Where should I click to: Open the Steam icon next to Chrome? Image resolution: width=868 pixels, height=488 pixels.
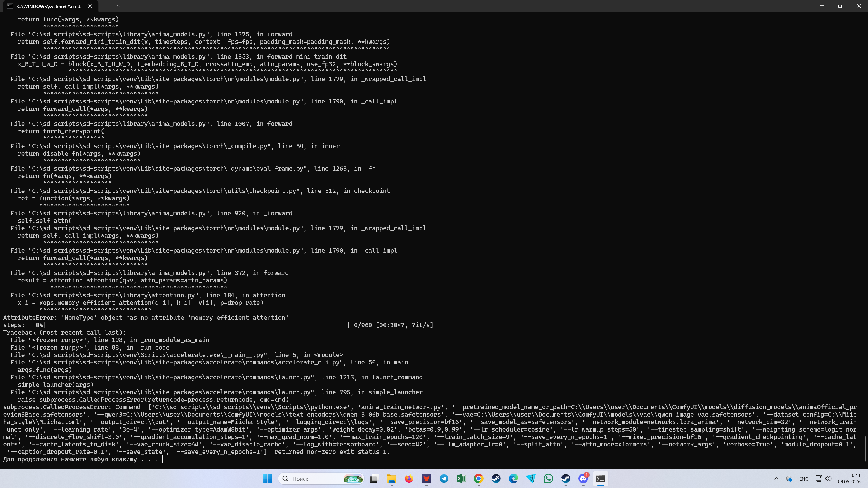point(496,479)
